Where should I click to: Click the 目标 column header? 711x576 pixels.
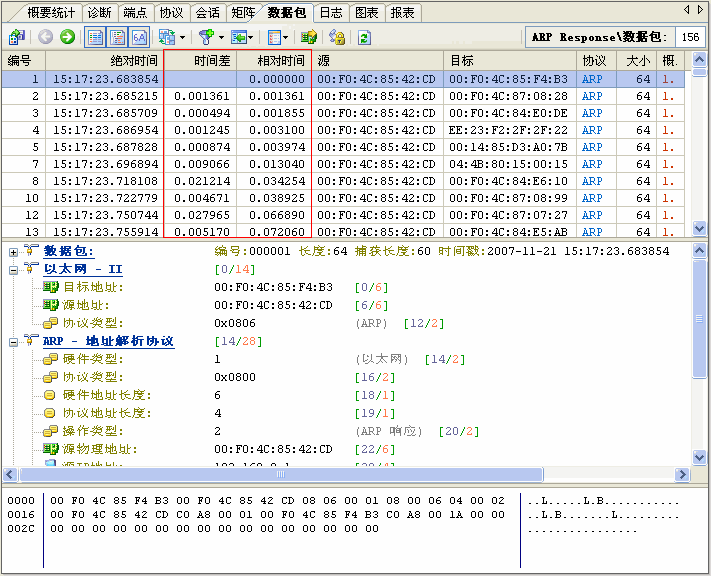[510, 61]
